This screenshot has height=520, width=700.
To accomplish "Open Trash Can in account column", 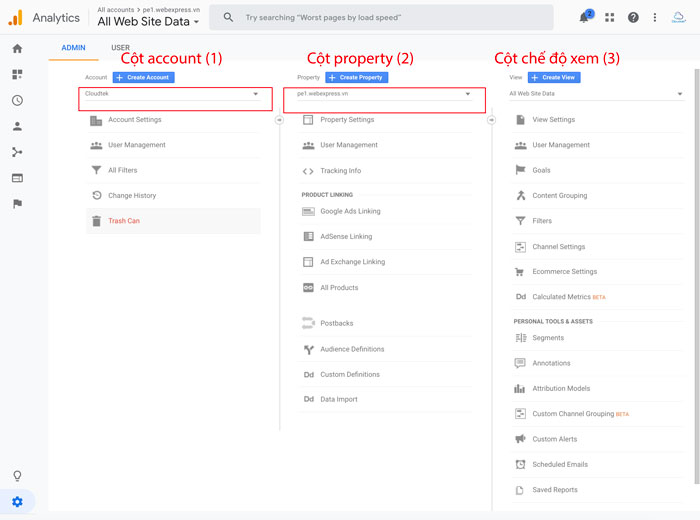I will [x=124, y=221].
